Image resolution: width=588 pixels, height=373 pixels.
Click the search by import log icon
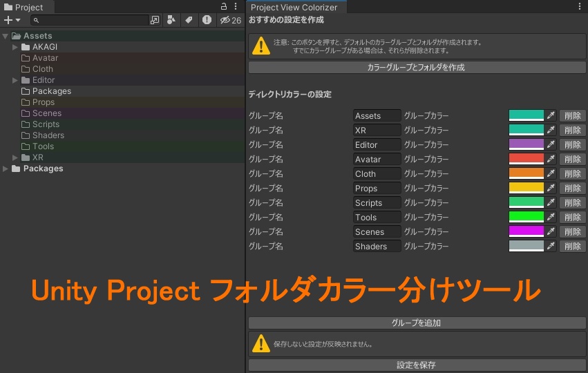pyautogui.click(x=207, y=20)
